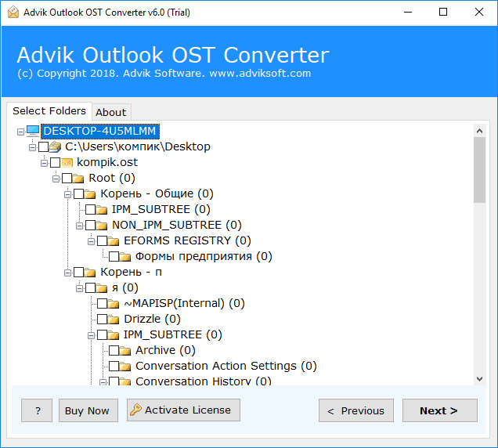Viewport: 498px width, 448px height.
Task: Click the Buy Now button
Action: click(x=88, y=410)
